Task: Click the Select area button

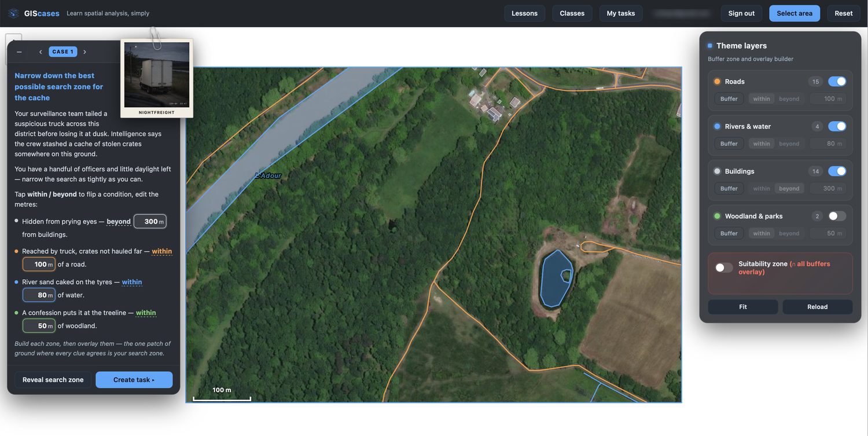Action: pyautogui.click(x=795, y=13)
